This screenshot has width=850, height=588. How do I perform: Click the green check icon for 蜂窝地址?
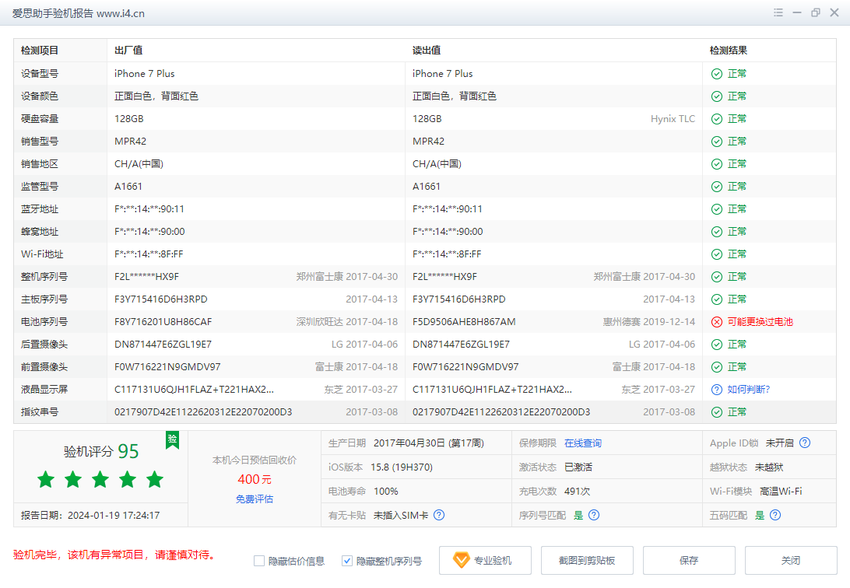pyautogui.click(x=717, y=232)
